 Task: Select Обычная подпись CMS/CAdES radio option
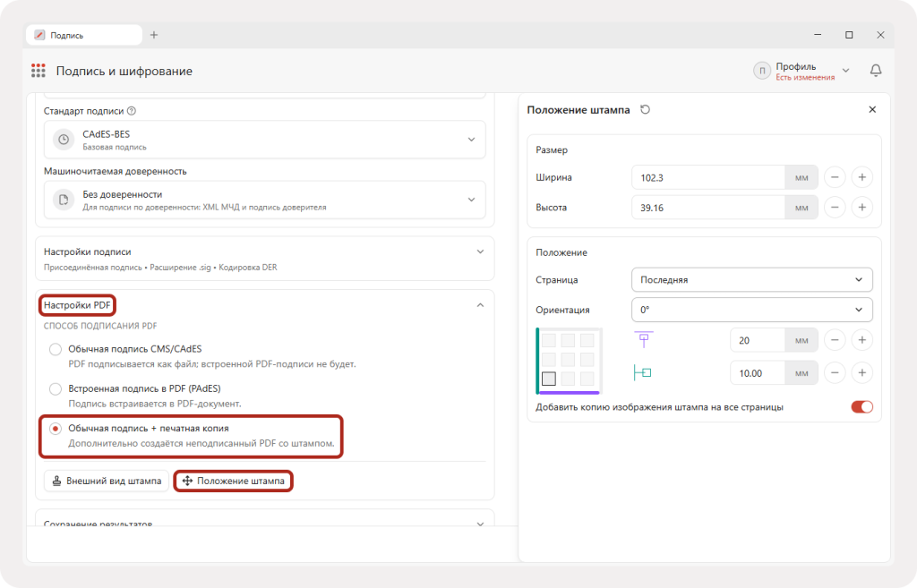coord(56,350)
